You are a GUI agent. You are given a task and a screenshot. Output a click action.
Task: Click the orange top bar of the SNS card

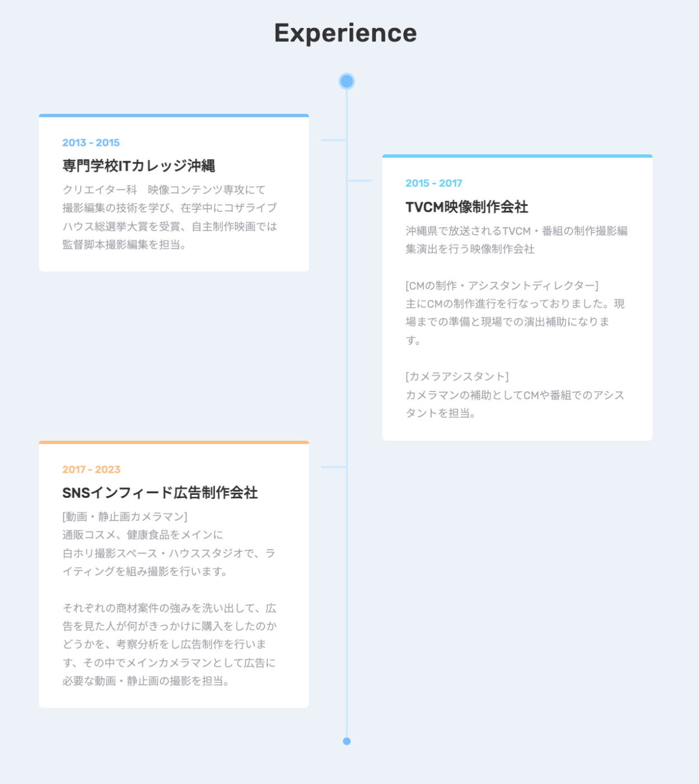[174, 442]
